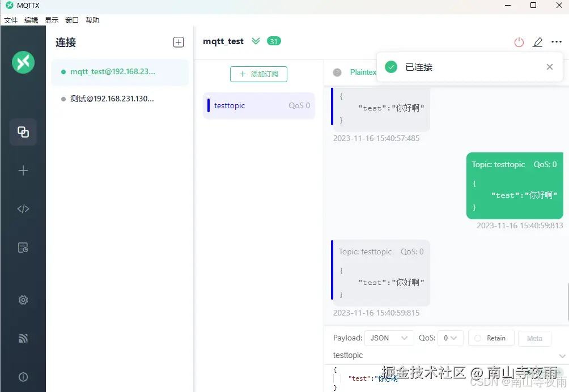Viewport: 569px width, 392px height.
Task: Collapse the mqtt_test connection chevron
Action: tap(256, 41)
